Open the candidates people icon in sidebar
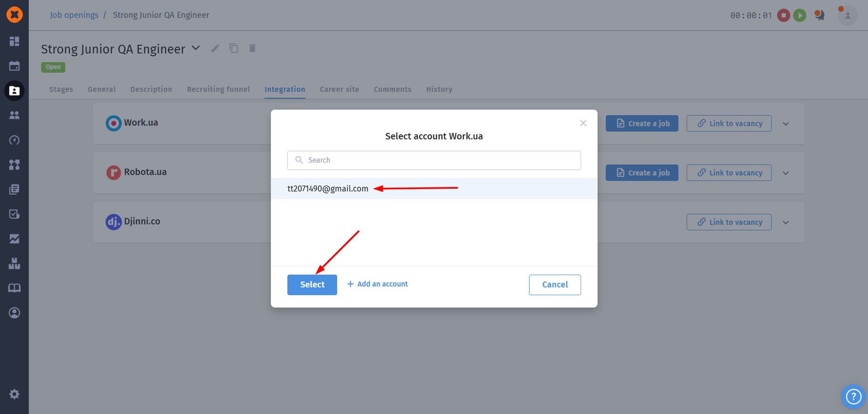Image resolution: width=868 pixels, height=414 pixels. point(14,115)
